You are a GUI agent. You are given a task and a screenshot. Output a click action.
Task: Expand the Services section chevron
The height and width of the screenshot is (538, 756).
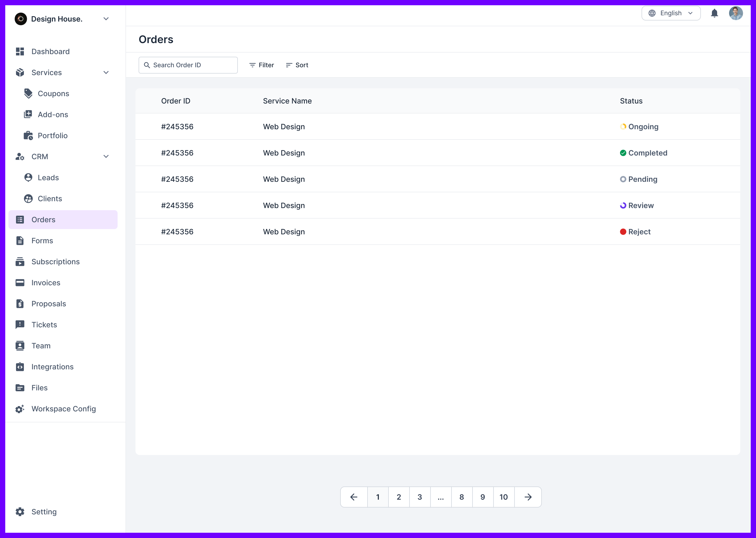click(106, 72)
